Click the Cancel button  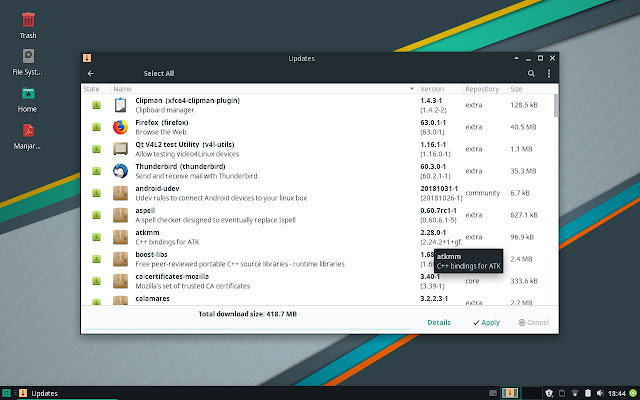point(533,322)
